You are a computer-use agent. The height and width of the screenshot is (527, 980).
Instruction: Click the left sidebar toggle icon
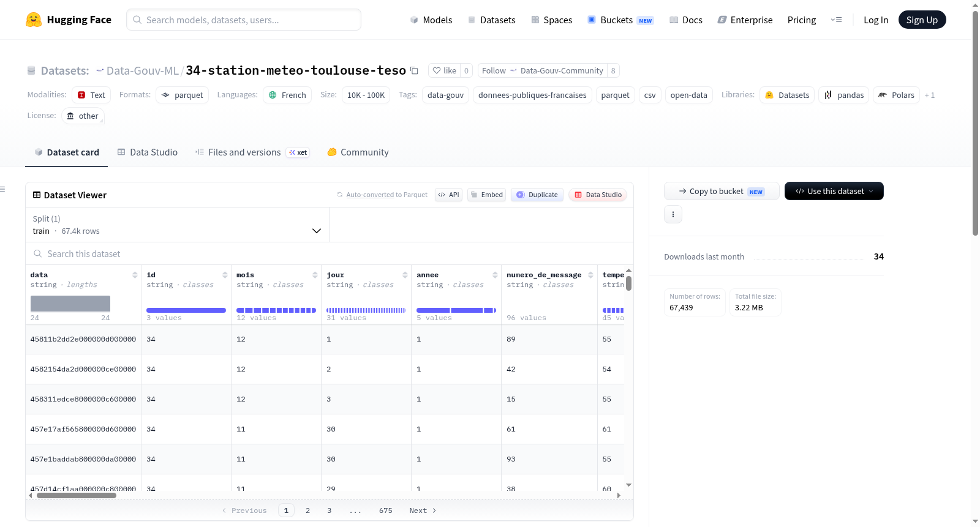2,189
